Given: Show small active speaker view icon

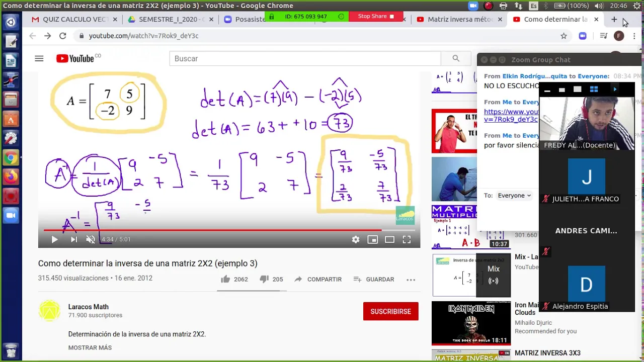Looking at the screenshot, I should tap(562, 89).
